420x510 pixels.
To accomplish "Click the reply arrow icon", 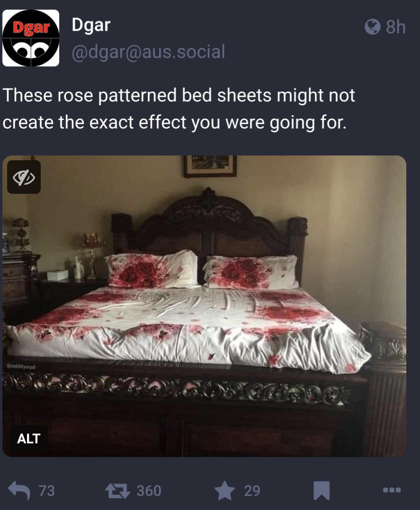I will pos(19,490).
